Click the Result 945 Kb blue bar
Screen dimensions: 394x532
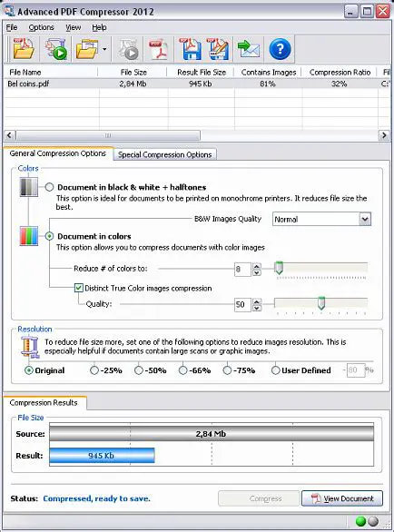pyautogui.click(x=102, y=456)
